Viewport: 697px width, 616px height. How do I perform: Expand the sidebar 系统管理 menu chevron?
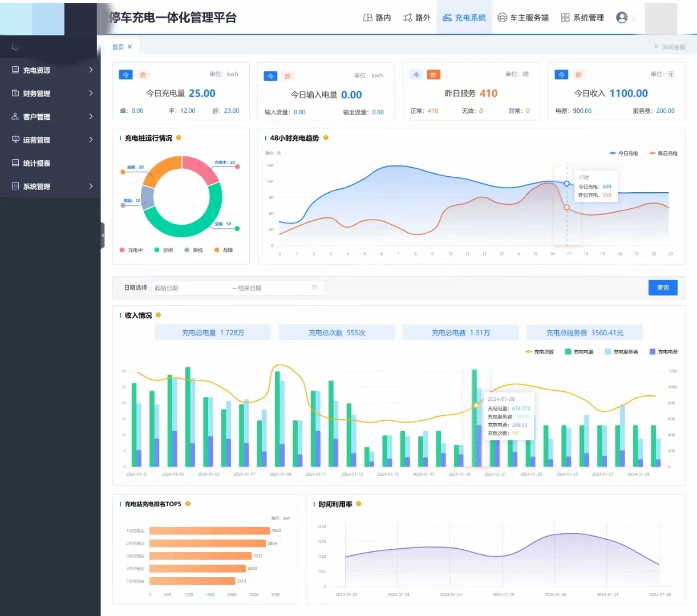click(91, 187)
